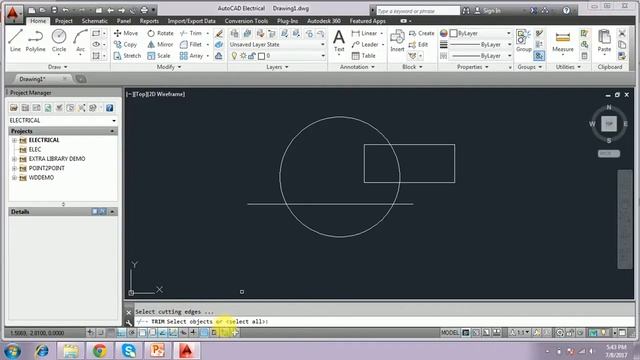The width and height of the screenshot is (640, 360).
Task: Open Skype from the taskbar
Action: point(129,351)
